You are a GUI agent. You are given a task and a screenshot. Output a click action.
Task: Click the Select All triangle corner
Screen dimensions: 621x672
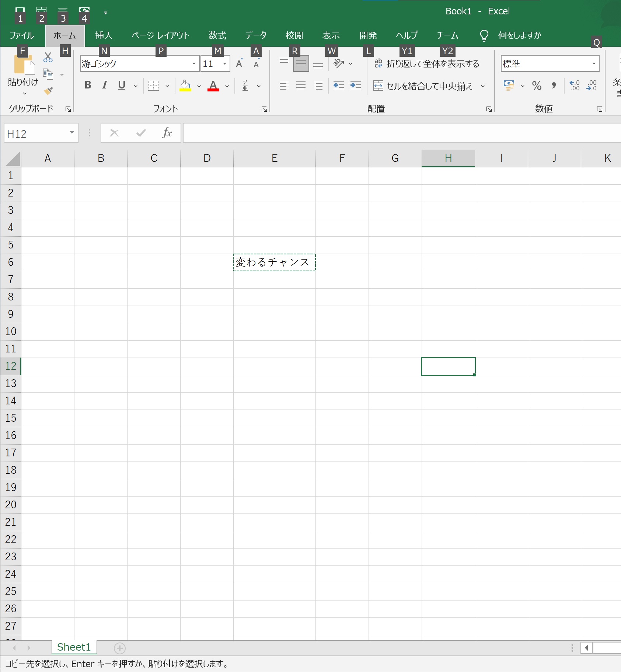pos(13,159)
